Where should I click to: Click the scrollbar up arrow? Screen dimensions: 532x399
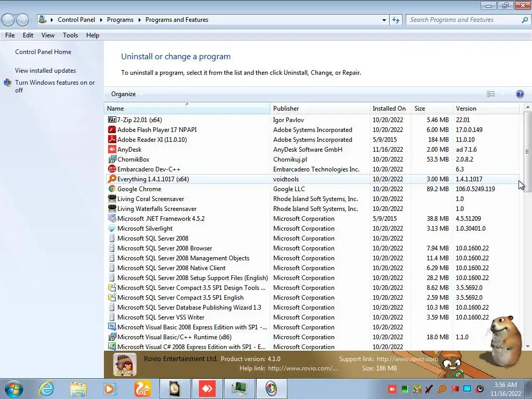click(x=527, y=107)
